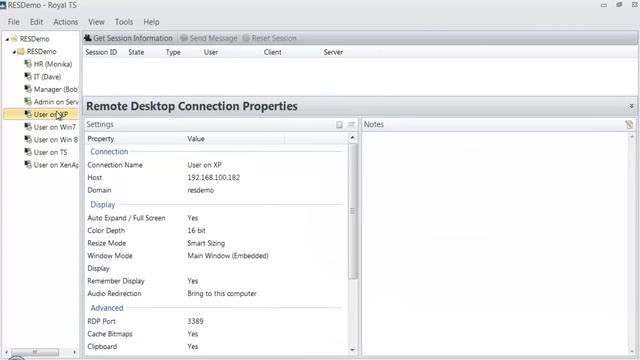
Task: Click the Main Window (Embedded) value
Action: pos(228,256)
